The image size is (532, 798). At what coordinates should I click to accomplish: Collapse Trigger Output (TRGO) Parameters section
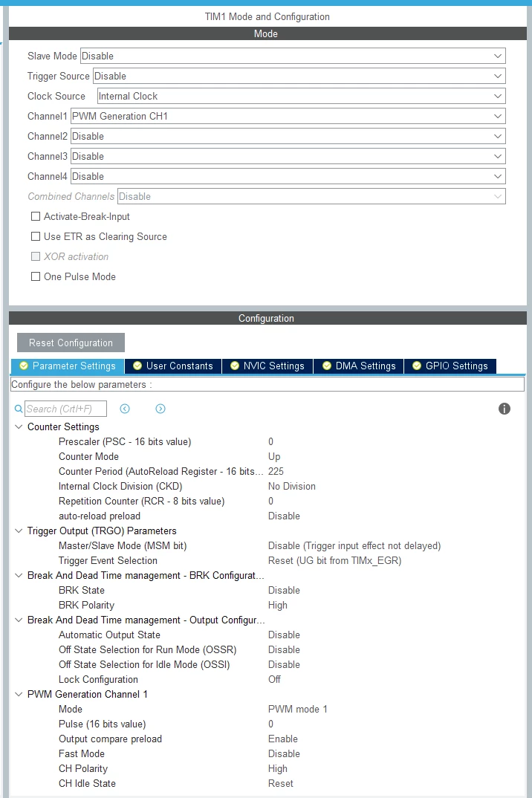pyautogui.click(x=19, y=531)
